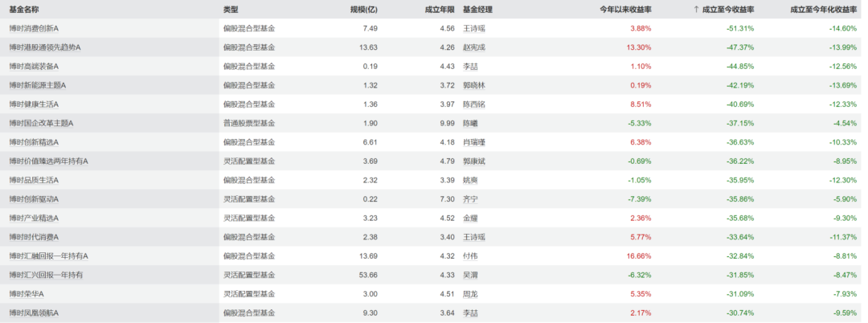
Task: Click the year-to-date return -6.32%
Action: [640, 275]
